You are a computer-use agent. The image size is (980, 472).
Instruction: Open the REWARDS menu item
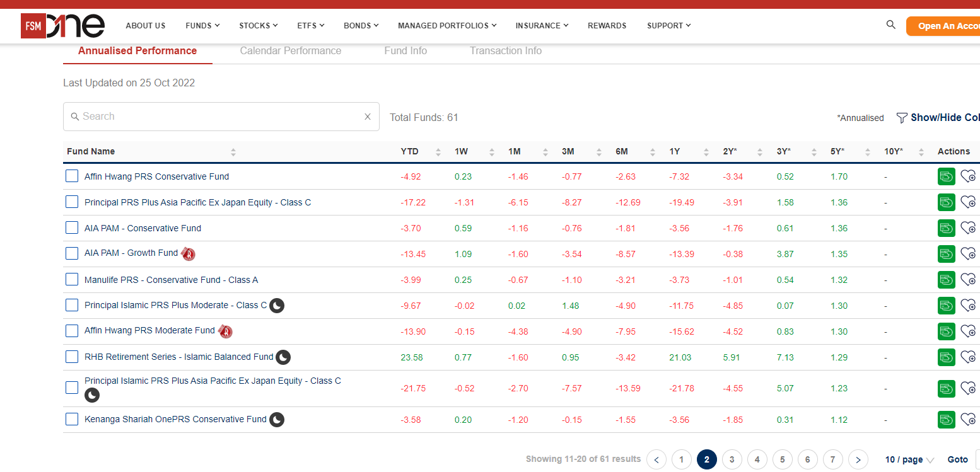coord(607,26)
